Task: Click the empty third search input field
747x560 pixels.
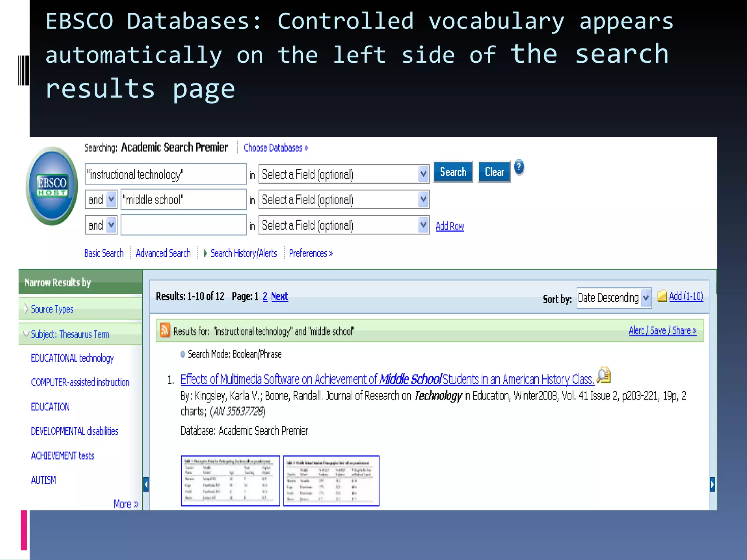Action: click(x=183, y=225)
